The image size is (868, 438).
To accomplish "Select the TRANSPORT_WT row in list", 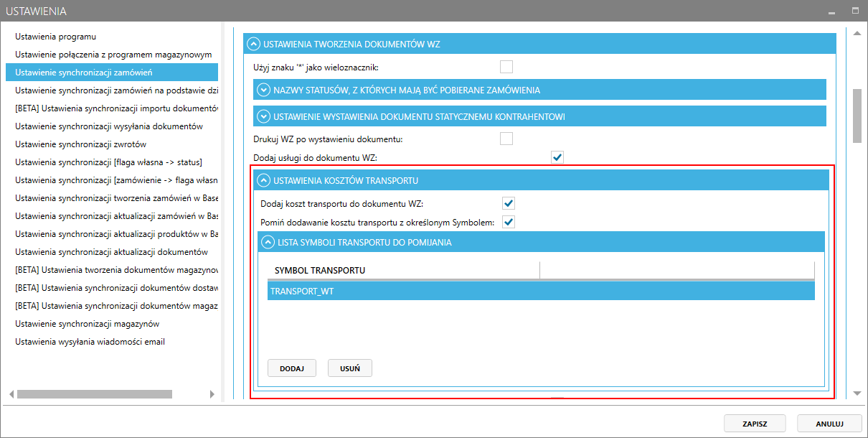I will (541, 291).
